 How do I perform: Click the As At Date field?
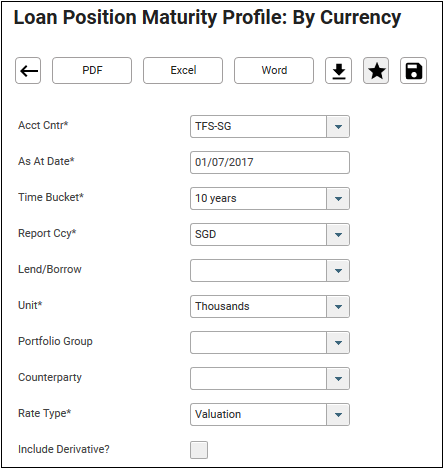(270, 163)
